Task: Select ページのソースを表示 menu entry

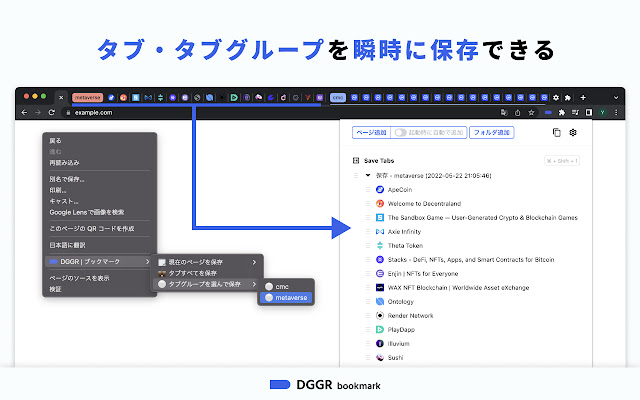Action: (99, 278)
